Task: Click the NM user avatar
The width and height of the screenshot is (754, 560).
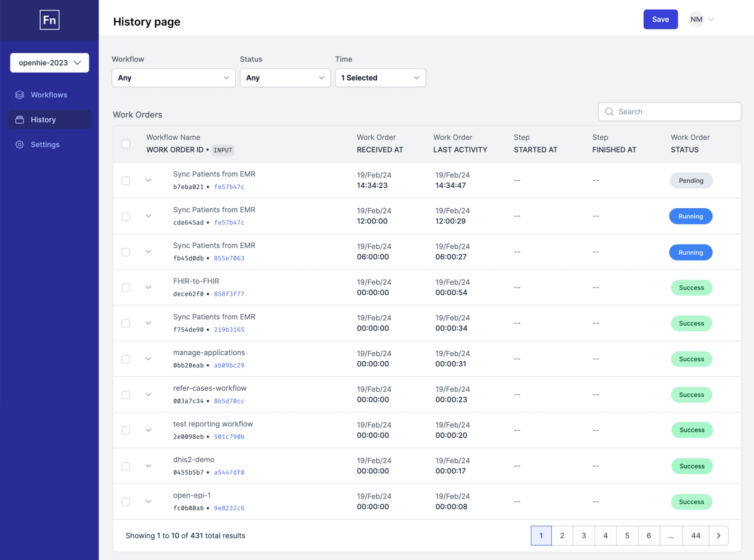Action: pyautogui.click(x=696, y=19)
